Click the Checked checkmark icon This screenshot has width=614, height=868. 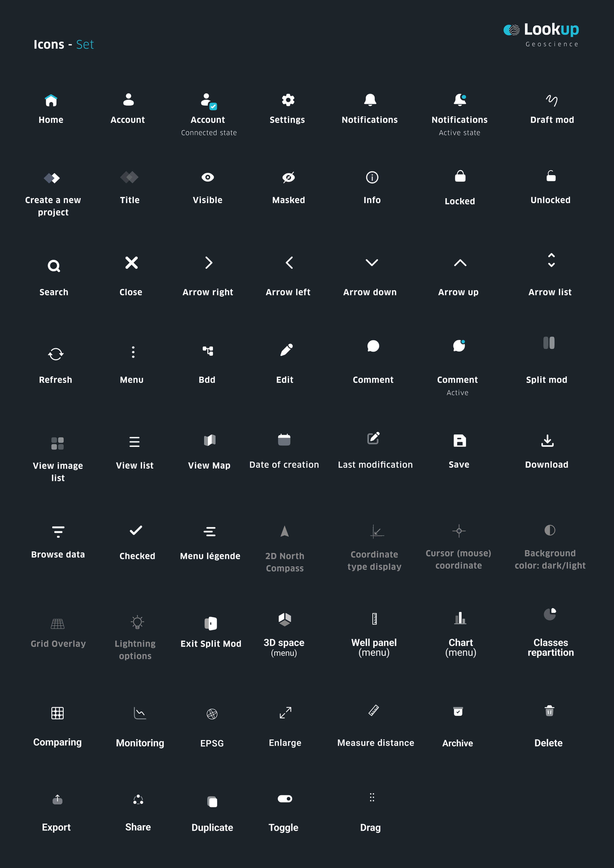(x=136, y=530)
